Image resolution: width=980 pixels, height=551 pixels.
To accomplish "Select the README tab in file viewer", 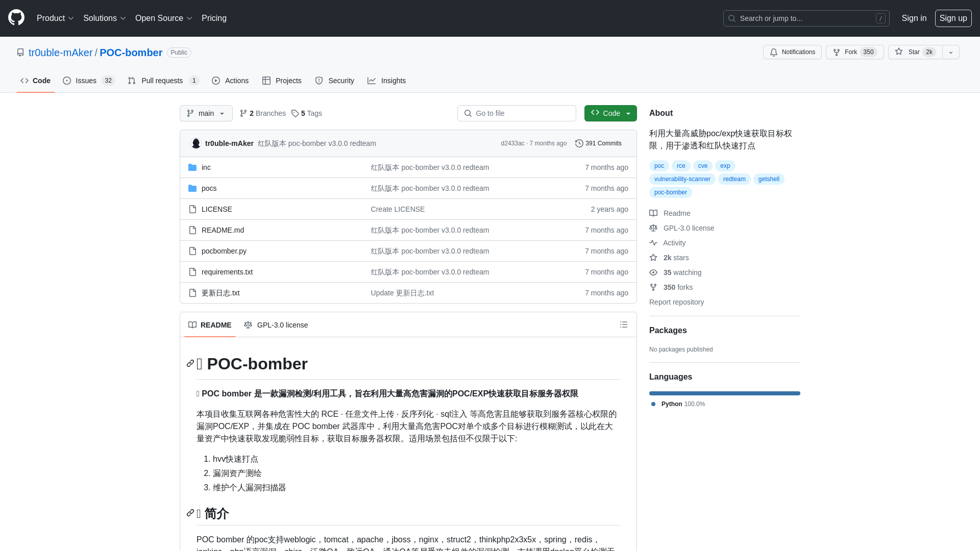I will tap(210, 325).
